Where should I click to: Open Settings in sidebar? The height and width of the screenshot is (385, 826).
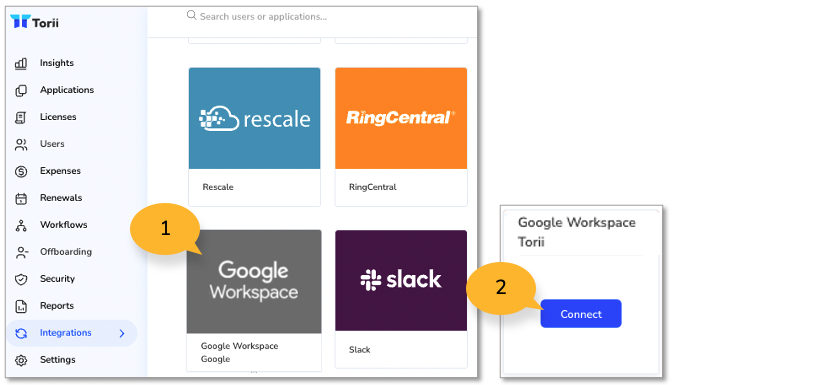point(58,360)
